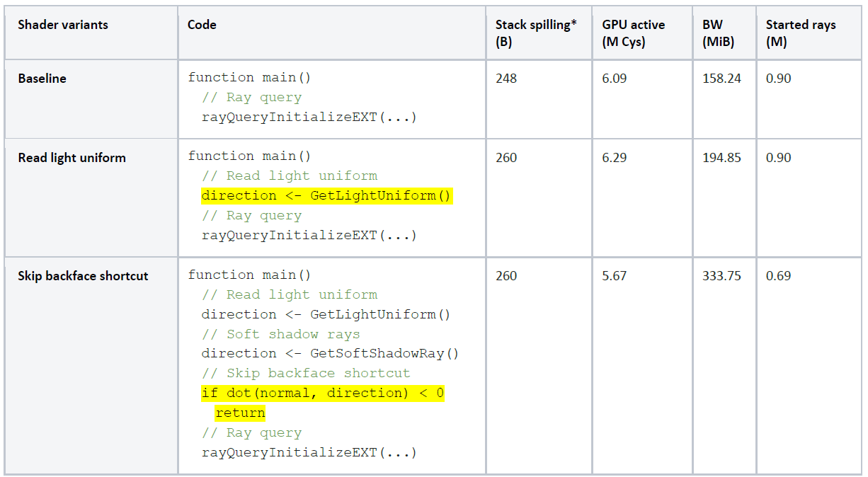
Task: Click the 0.69 started rays value
Action: click(x=778, y=276)
